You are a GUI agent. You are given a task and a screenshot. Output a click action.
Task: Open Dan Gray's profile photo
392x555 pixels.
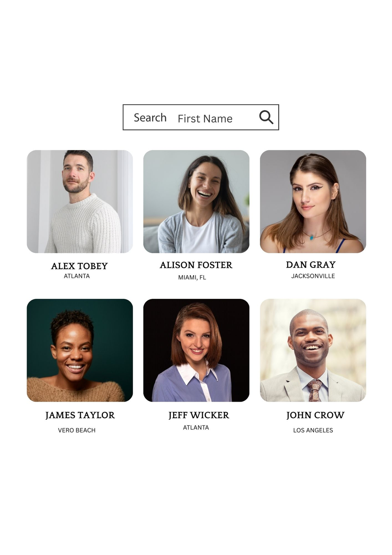313,201
